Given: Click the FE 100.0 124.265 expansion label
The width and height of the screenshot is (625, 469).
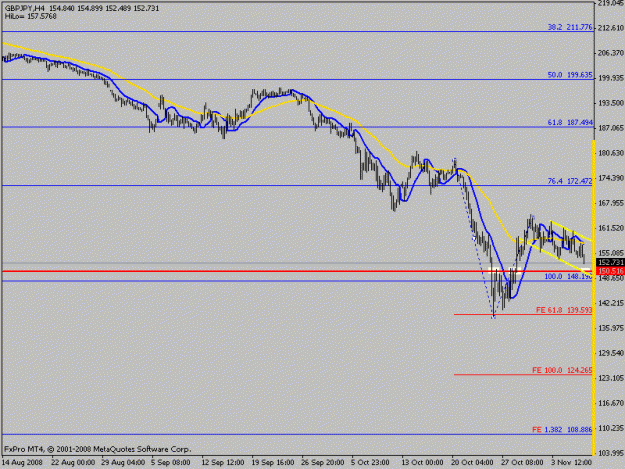Looking at the screenshot, I should (x=562, y=370).
